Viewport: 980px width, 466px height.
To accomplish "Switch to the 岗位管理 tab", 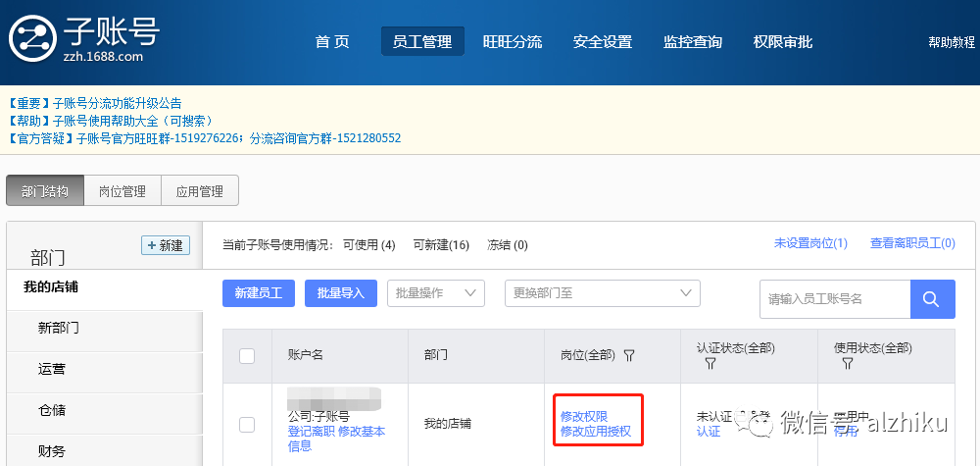I will click(122, 190).
